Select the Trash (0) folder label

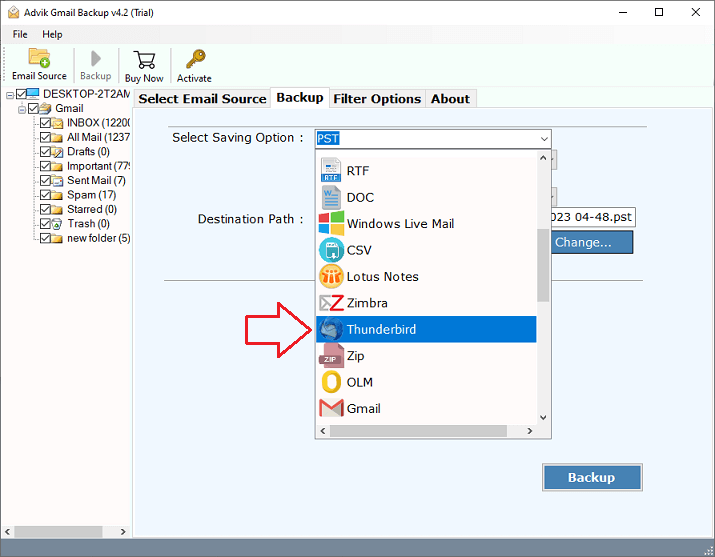[88, 224]
